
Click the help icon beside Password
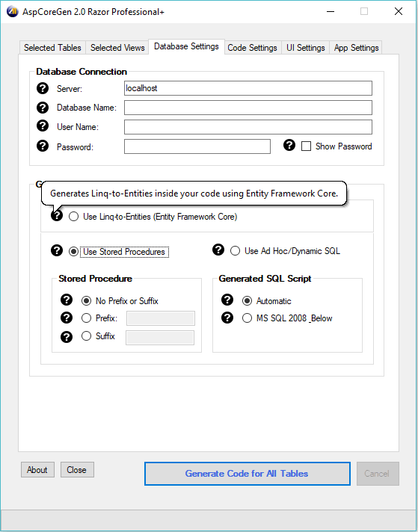click(x=43, y=146)
